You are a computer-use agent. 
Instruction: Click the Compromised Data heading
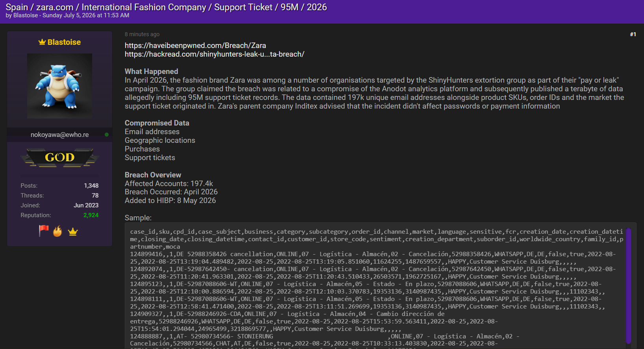pyautogui.click(x=157, y=123)
